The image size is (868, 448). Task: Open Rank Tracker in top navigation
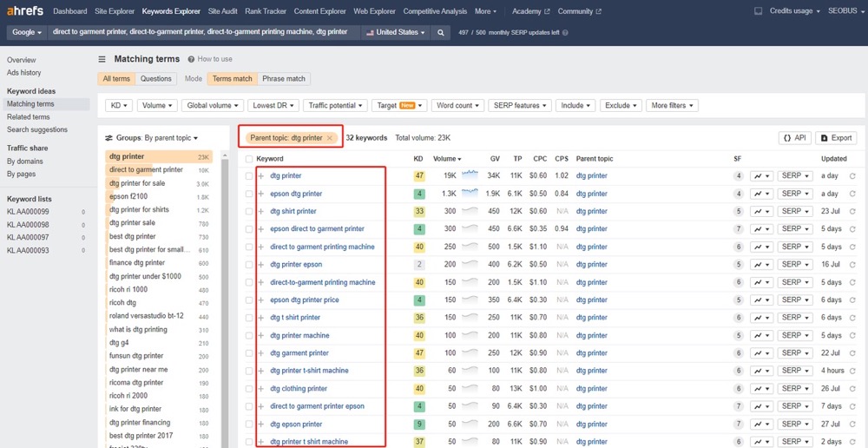(266, 11)
